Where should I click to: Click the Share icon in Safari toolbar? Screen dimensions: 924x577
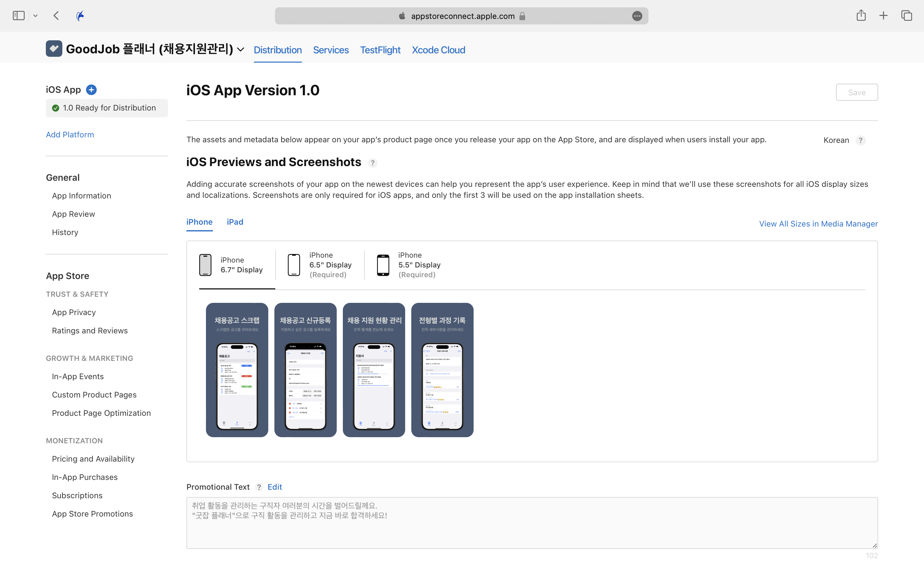861,16
